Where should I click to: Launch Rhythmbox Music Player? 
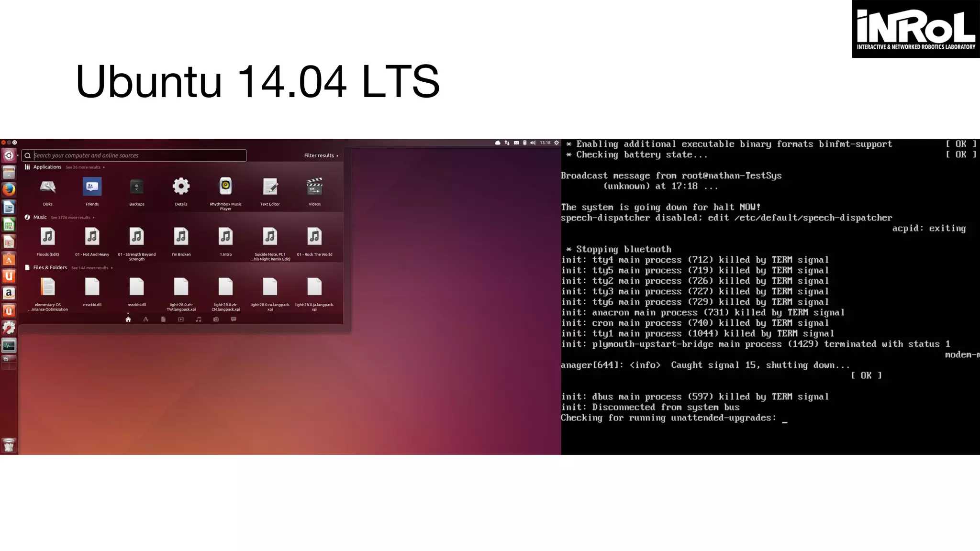pos(225,193)
